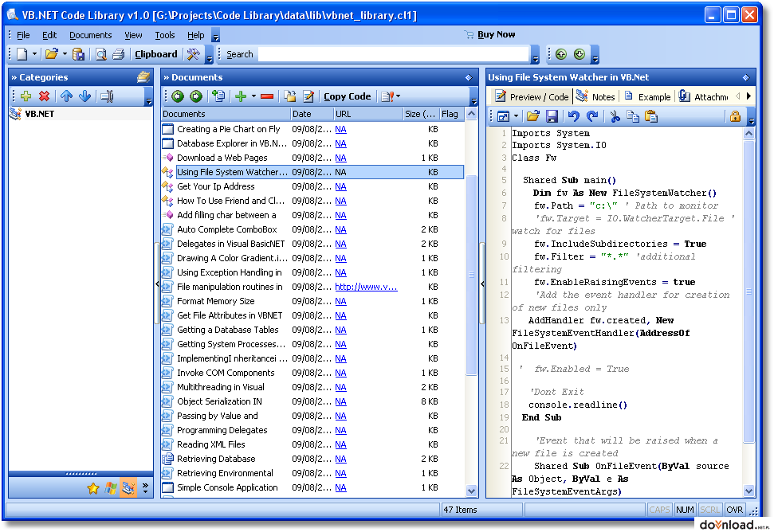
Task: Click the Windows flag icon in Categories footer
Action: tap(111, 488)
